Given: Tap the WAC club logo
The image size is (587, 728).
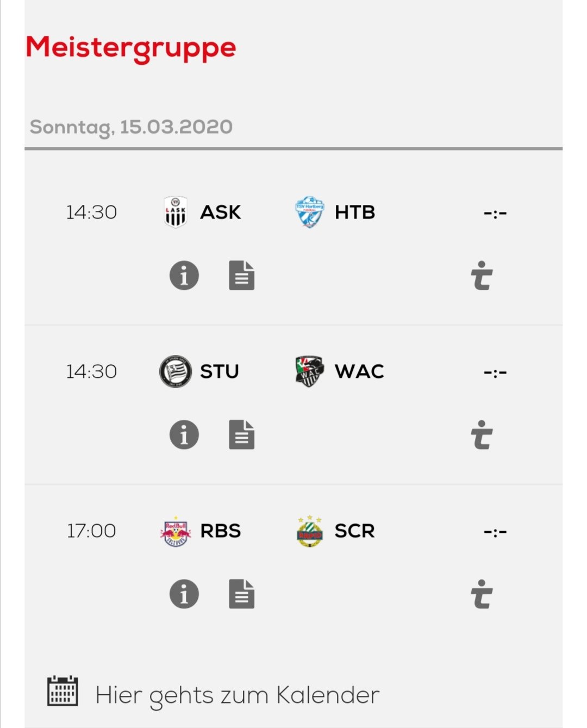Looking at the screenshot, I should [310, 371].
